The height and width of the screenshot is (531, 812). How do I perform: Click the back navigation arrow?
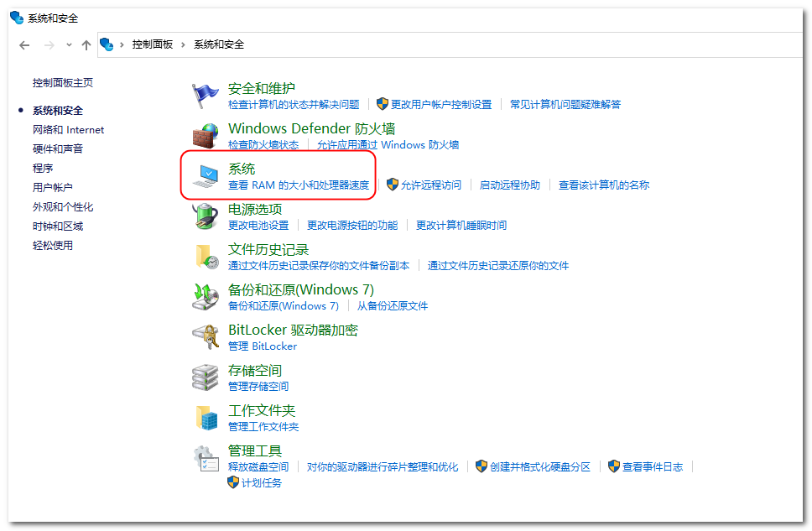tap(24, 44)
